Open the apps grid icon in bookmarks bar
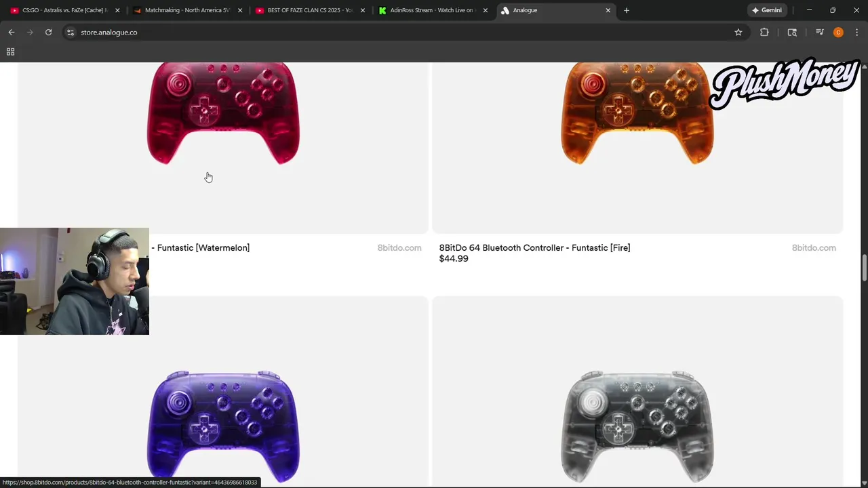The width and height of the screenshot is (868, 488). pyautogui.click(x=10, y=52)
